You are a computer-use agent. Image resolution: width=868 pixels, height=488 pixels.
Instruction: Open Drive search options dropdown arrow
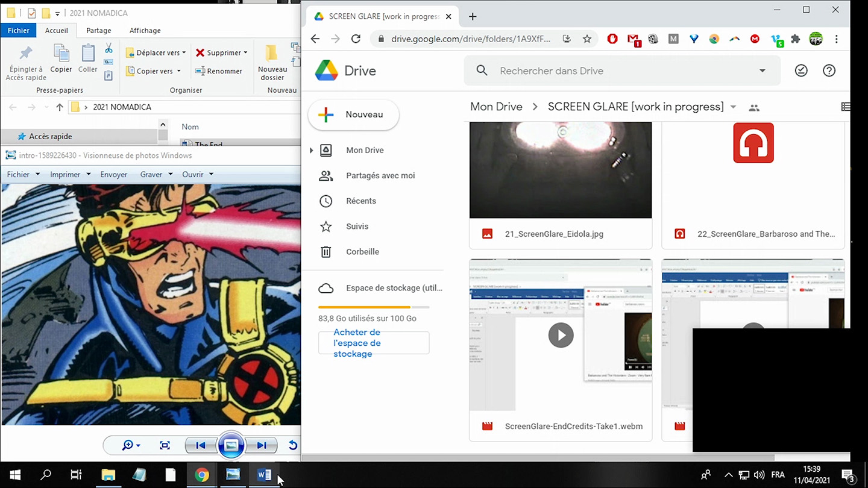[763, 70]
